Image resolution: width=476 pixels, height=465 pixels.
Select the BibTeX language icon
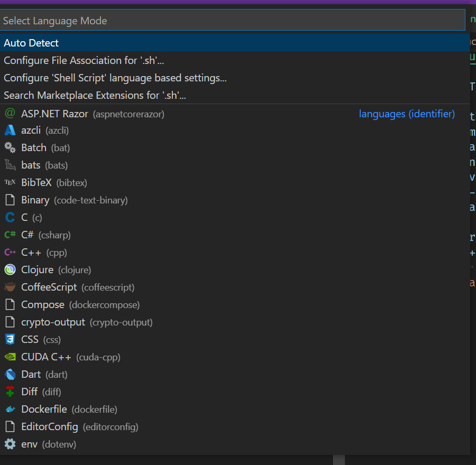[x=10, y=182]
